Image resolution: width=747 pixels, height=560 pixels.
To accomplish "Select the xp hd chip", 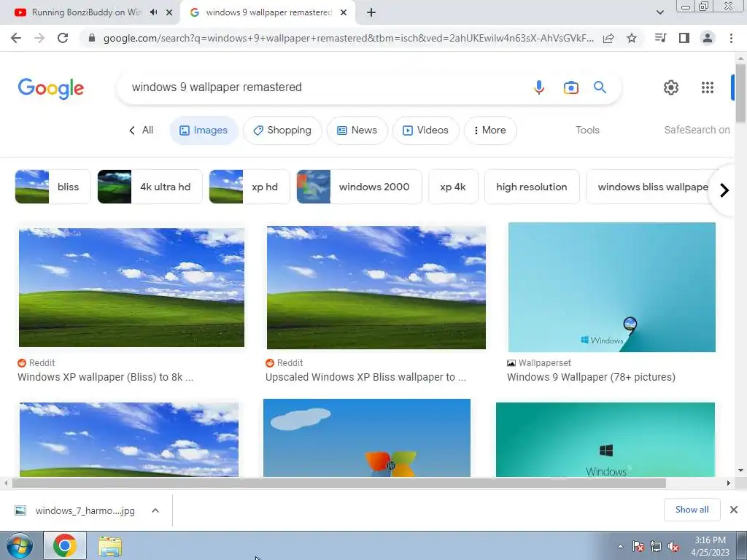I will click(249, 187).
